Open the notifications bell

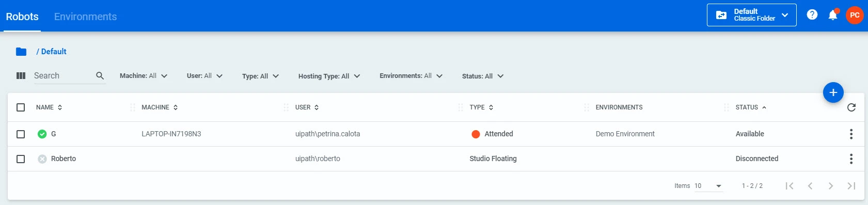tap(833, 15)
